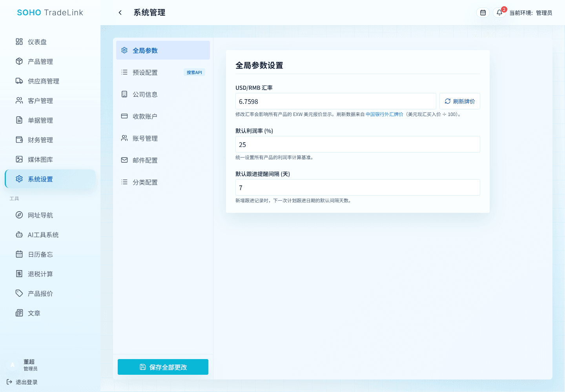Viewport: 565px width, 392px height.
Task: Click the media library image icon
Action: point(19,159)
